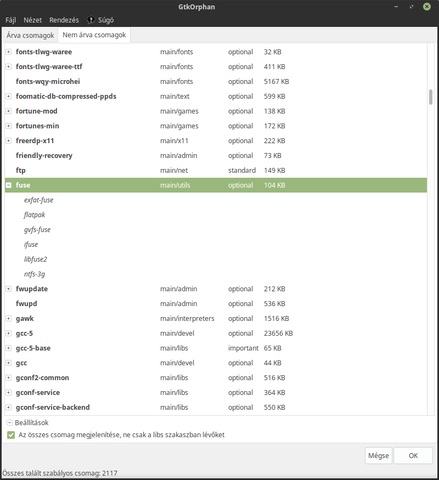Expand the fonts-tlwg-waree package row
The height and width of the screenshot is (480, 439).
(9, 52)
